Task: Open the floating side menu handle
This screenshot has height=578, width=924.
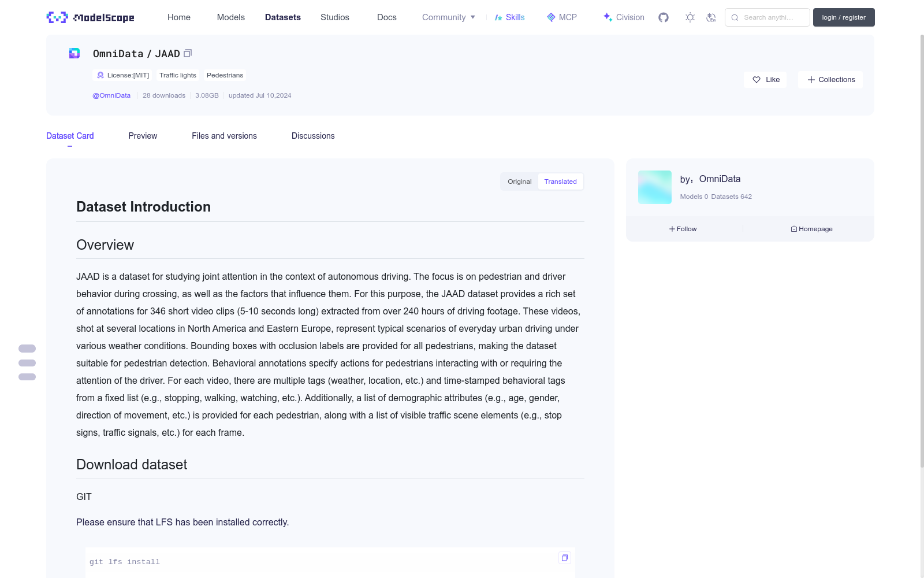Action: 27,362
